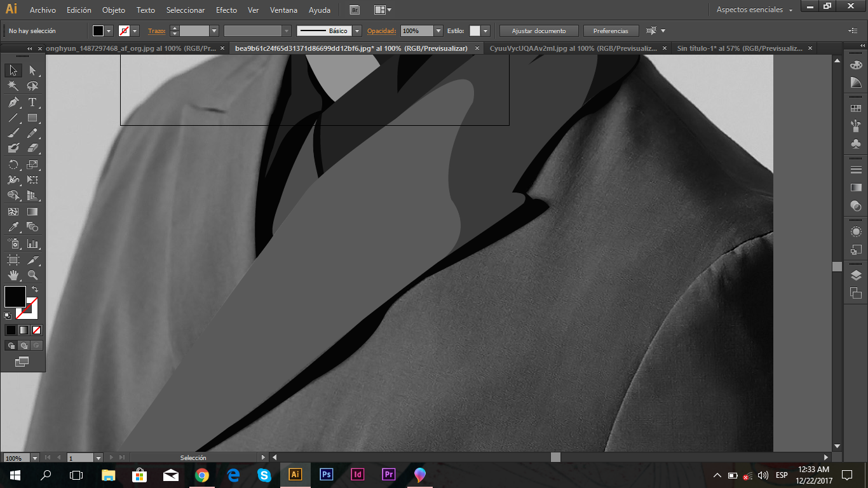The width and height of the screenshot is (868, 488).
Task: Swap fill and stroke colors arrow
Action: [35, 290]
